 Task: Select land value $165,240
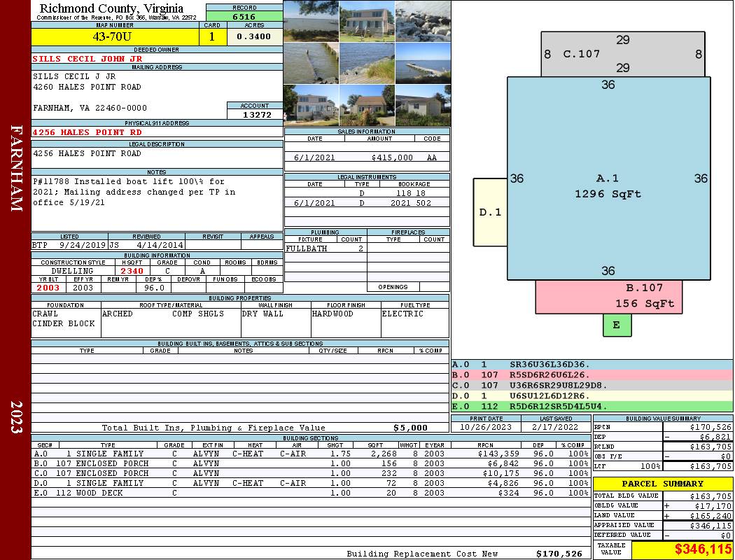point(710,516)
